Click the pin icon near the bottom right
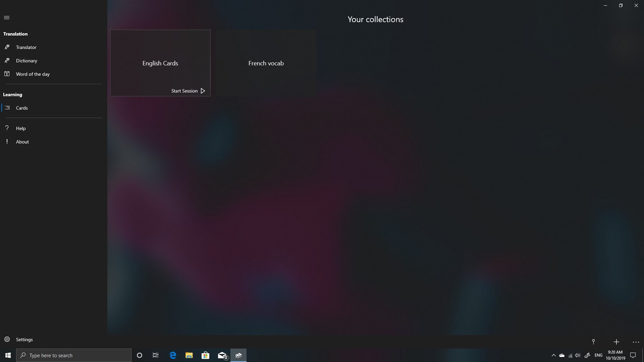The image size is (644, 362). tap(593, 342)
